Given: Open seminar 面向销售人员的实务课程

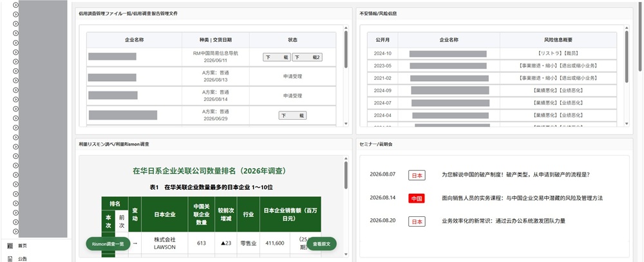Looking at the screenshot, I should point(522,198).
